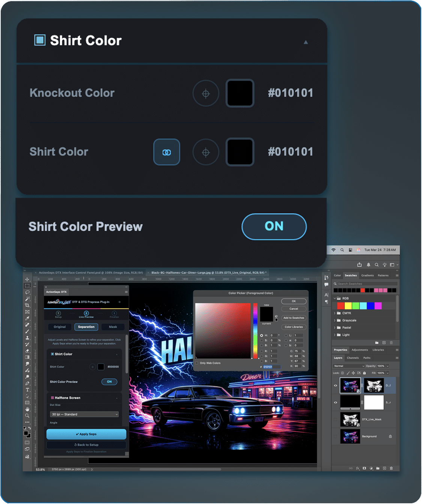Expand the Grayscale swatch folder
Viewport: 422px width, 504px height.
[335, 320]
